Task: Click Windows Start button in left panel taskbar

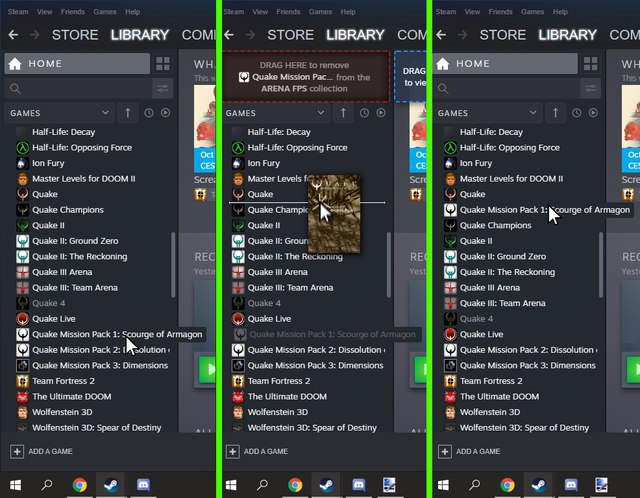Action: click(x=16, y=485)
